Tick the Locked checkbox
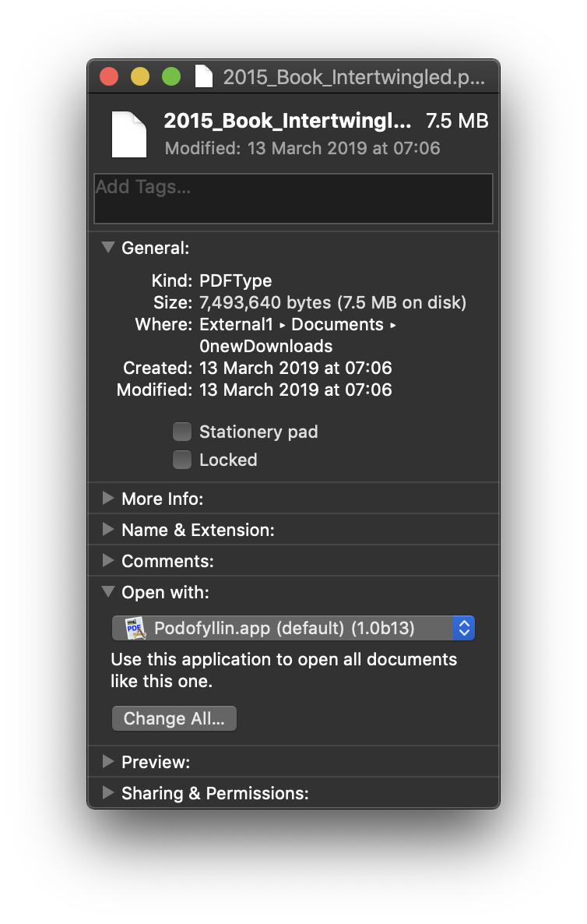Screen dimensions: 587x924 coord(182,460)
